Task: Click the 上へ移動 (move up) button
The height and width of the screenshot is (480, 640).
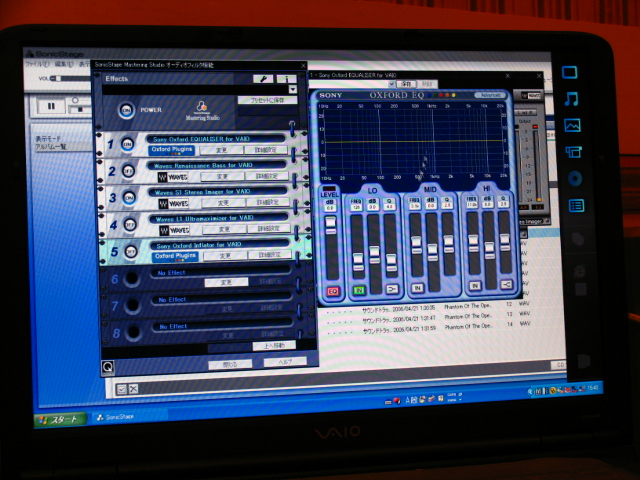Action: pos(274,346)
